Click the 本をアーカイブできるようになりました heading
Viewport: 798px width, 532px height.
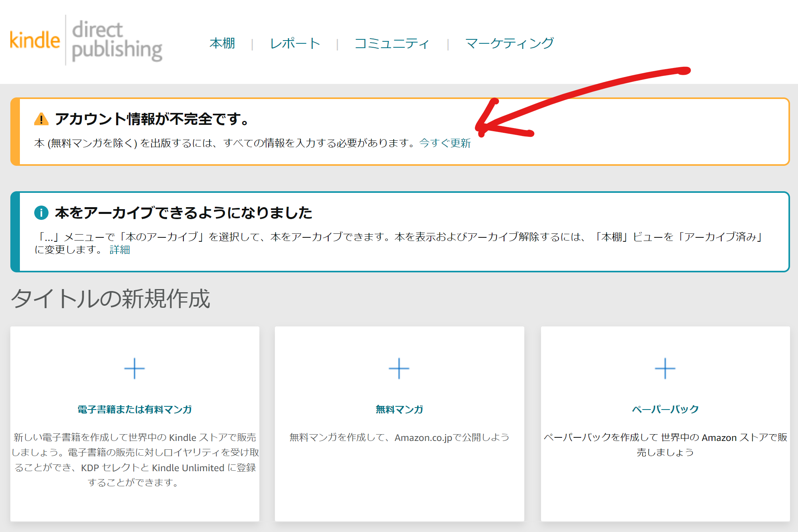pos(183,213)
